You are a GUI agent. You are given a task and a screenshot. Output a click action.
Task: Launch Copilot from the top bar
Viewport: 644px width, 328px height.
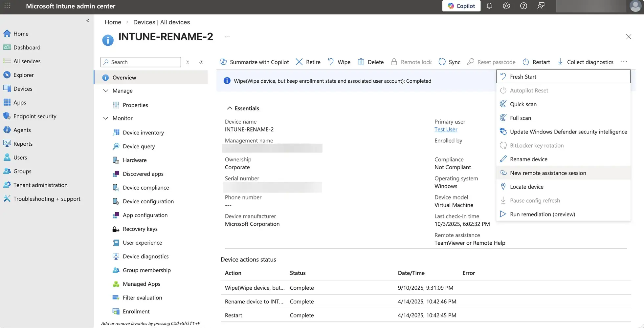pyautogui.click(x=461, y=6)
